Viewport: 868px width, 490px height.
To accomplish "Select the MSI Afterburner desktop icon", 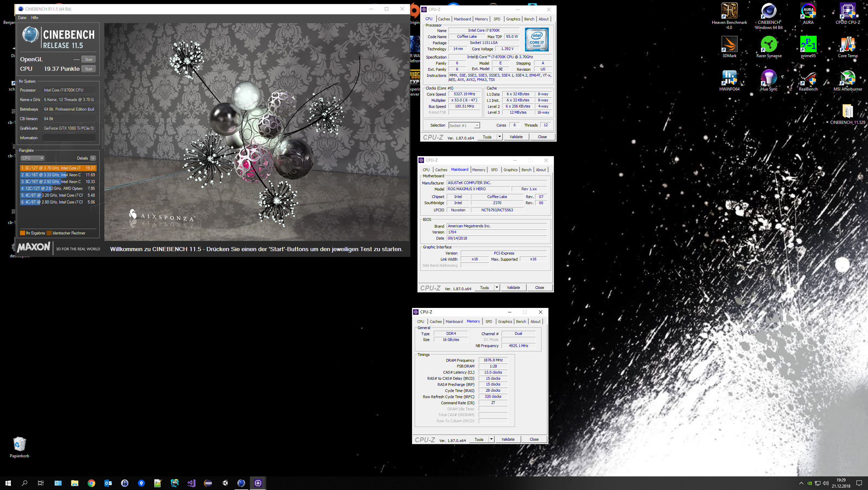I will coord(848,80).
